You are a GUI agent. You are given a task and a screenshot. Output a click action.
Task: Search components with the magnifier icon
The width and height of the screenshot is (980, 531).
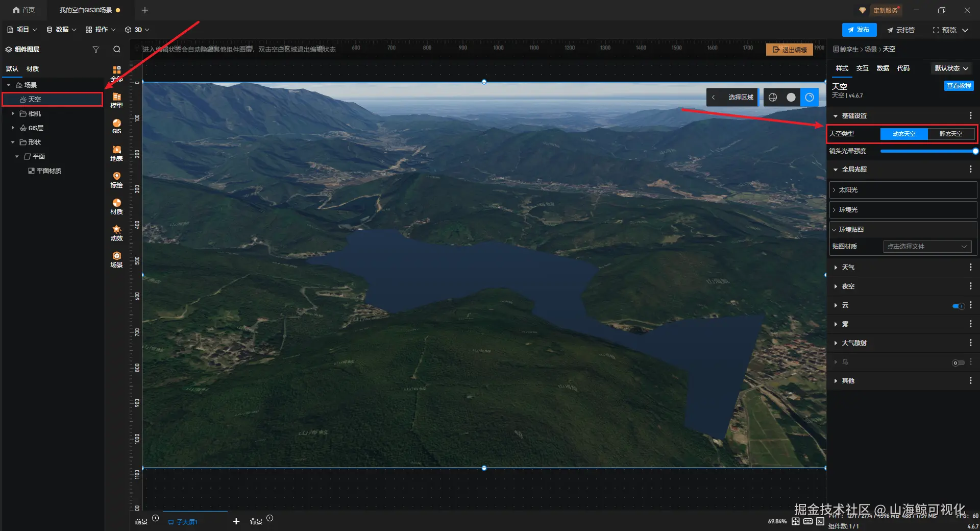coord(117,50)
